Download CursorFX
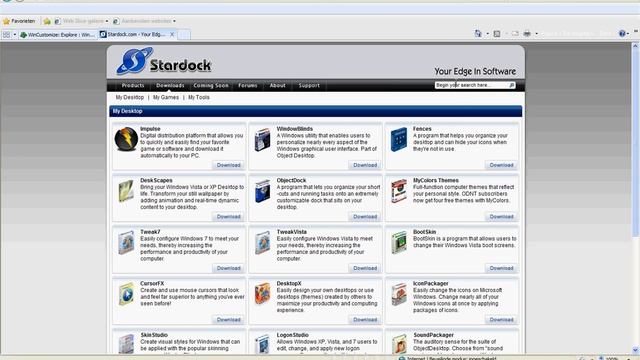Viewport: 640px width, 360px height. 229,320
